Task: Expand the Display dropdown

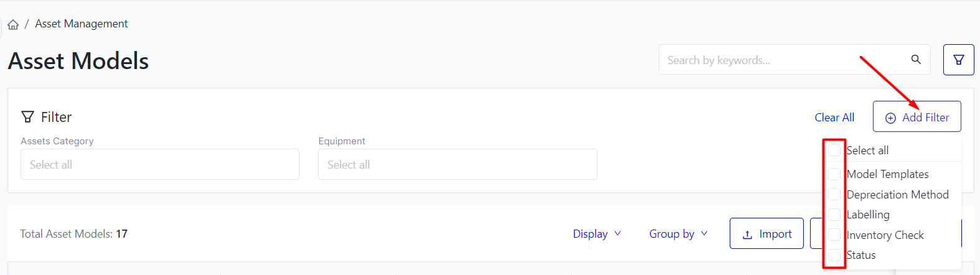Action: point(596,234)
